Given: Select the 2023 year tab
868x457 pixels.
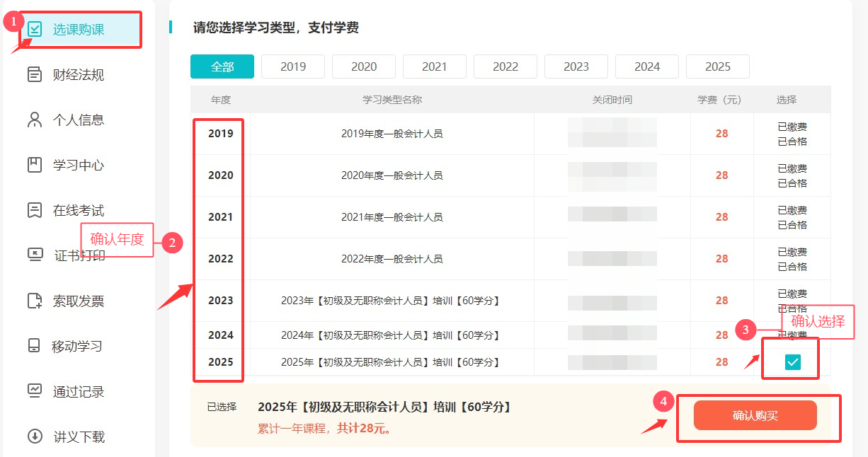Looking at the screenshot, I should coord(576,66).
